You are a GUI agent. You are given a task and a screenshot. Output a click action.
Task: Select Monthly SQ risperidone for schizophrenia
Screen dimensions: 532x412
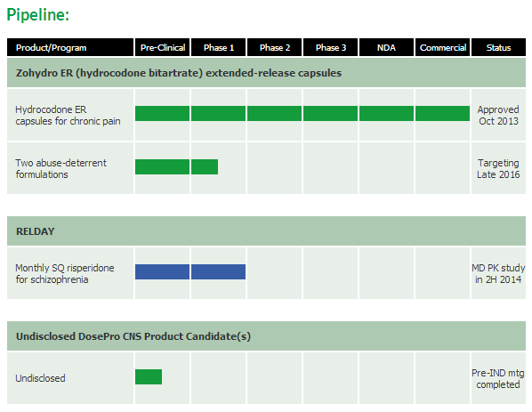pos(65,273)
